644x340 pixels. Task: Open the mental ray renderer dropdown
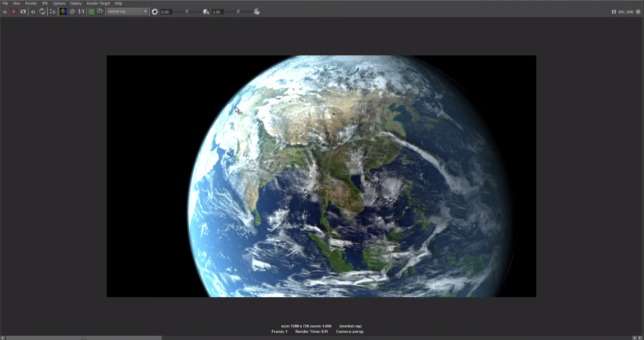pyautogui.click(x=128, y=12)
